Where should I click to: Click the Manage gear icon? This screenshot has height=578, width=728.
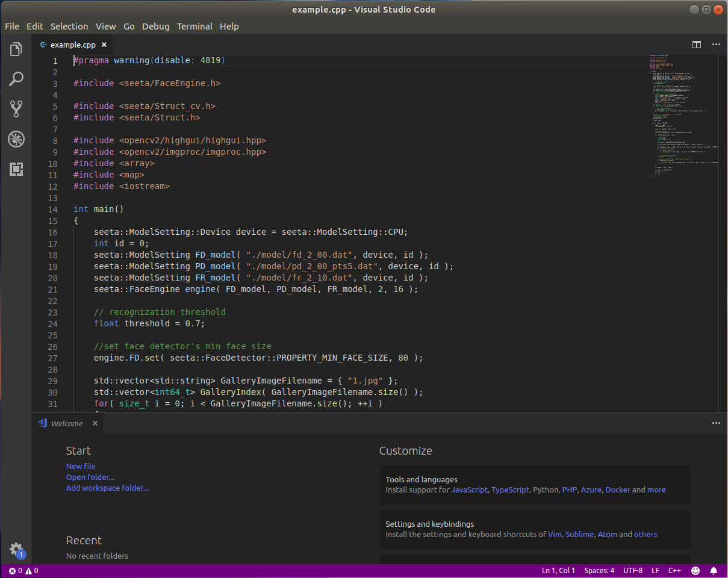(x=16, y=549)
